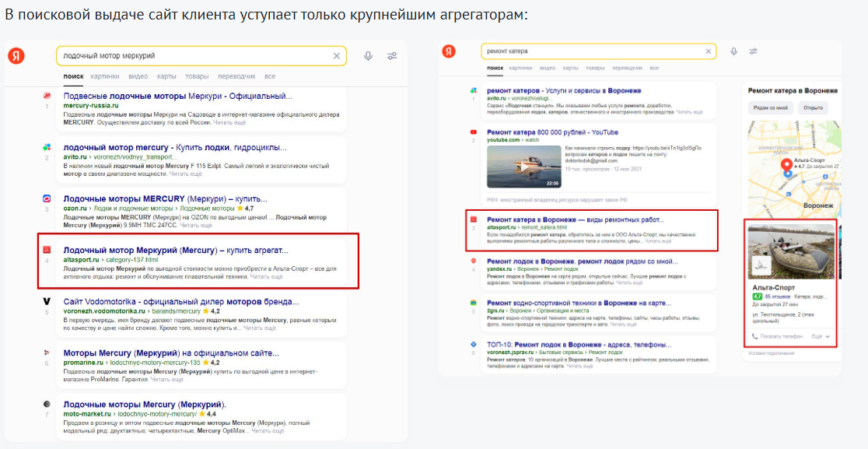868x449 pixels.
Task: Open search filter settings in left screenshot
Action: click(392, 56)
